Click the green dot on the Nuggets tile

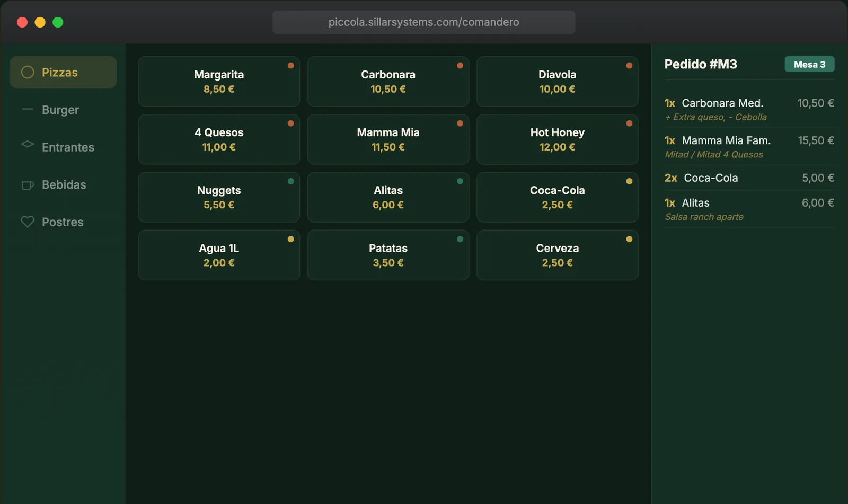coord(290,181)
